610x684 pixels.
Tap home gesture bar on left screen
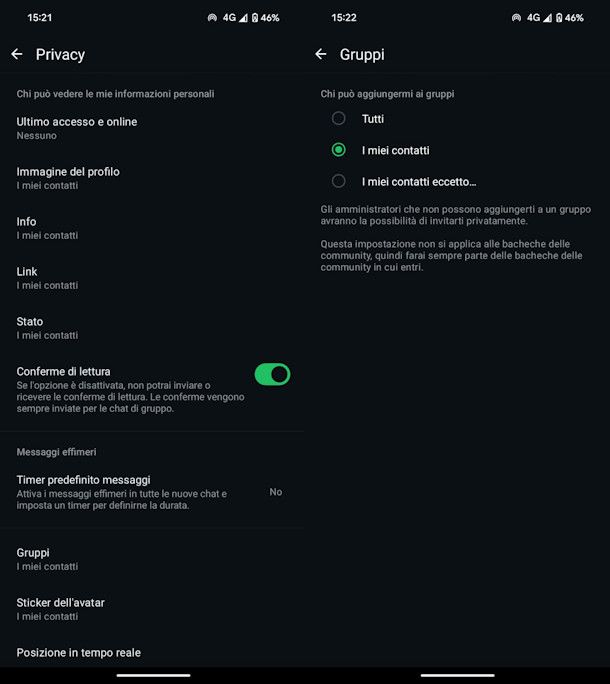pyautogui.click(x=153, y=675)
